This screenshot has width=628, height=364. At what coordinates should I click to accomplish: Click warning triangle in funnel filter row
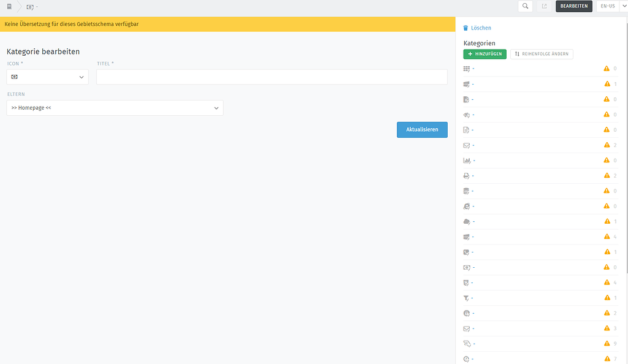coord(607,298)
